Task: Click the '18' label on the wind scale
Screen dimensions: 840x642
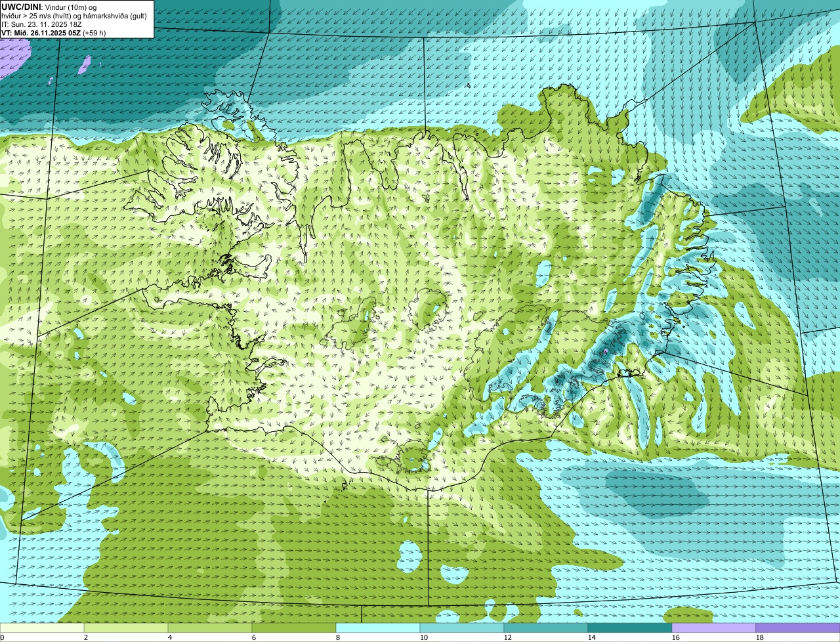Action: coord(760,637)
